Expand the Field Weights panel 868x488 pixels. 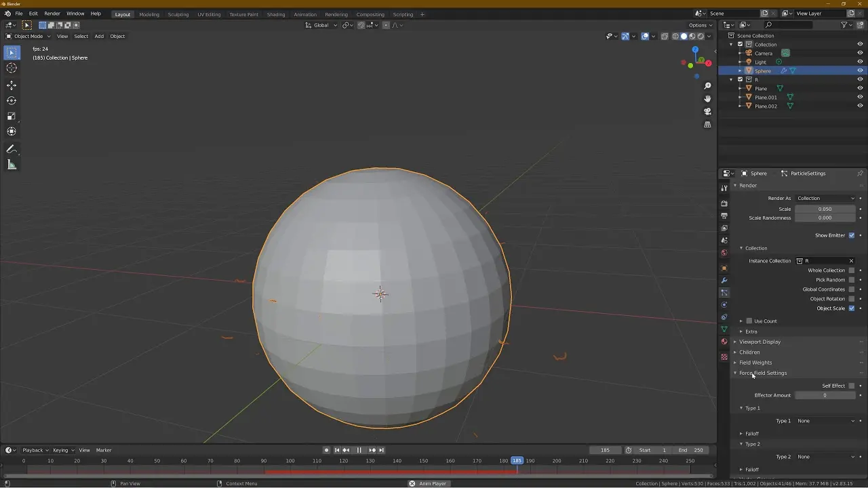point(755,363)
